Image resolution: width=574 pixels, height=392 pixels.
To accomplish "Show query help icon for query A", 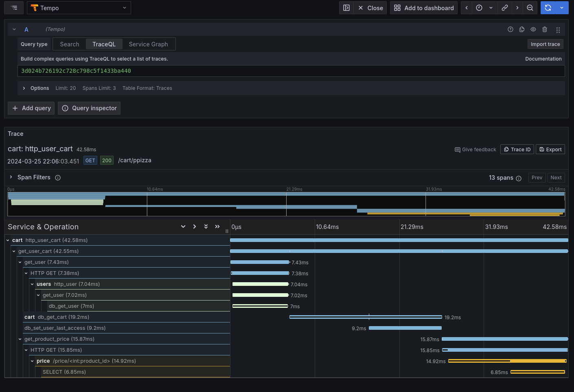I will coord(510,29).
